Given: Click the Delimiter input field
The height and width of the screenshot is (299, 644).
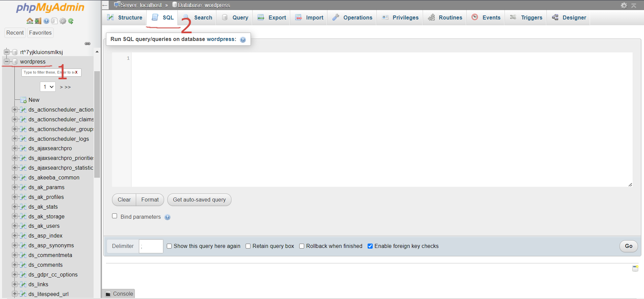Looking at the screenshot, I should click(x=151, y=246).
